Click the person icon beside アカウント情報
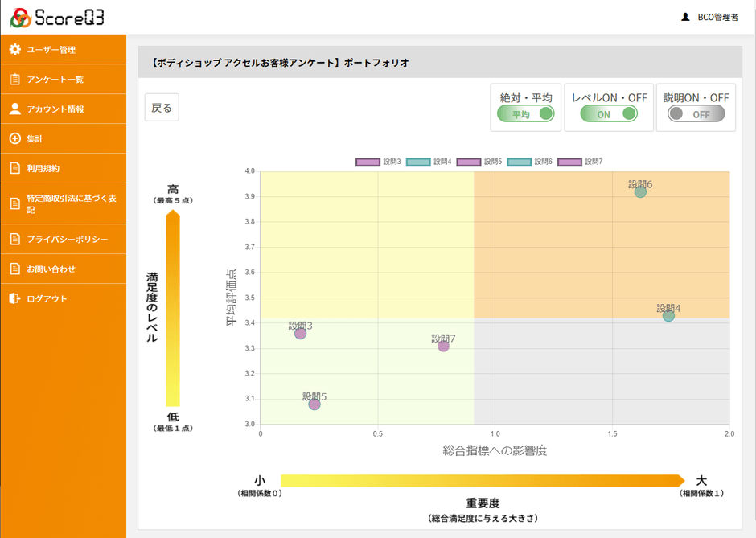 click(14, 109)
